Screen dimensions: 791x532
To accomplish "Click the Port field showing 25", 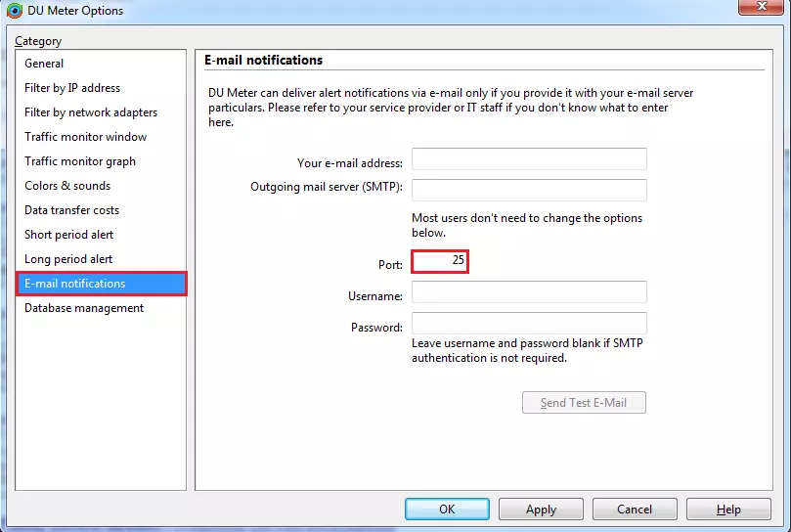I will pyautogui.click(x=440, y=261).
